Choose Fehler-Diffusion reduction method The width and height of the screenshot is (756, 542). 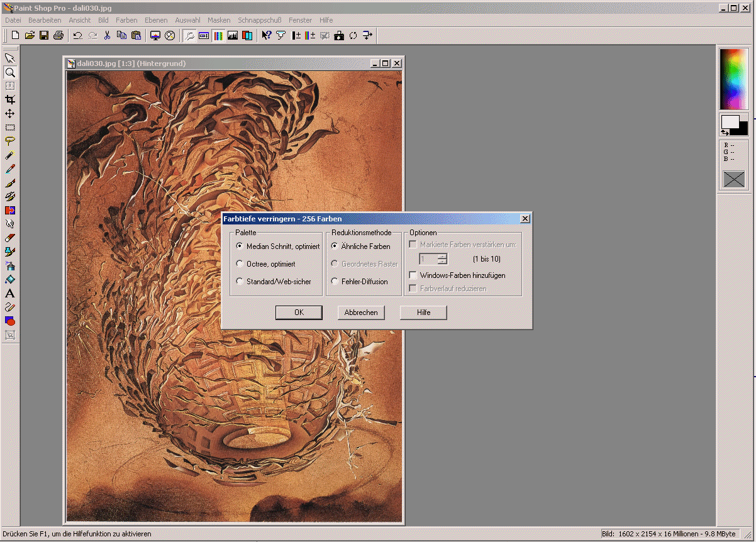(360, 282)
